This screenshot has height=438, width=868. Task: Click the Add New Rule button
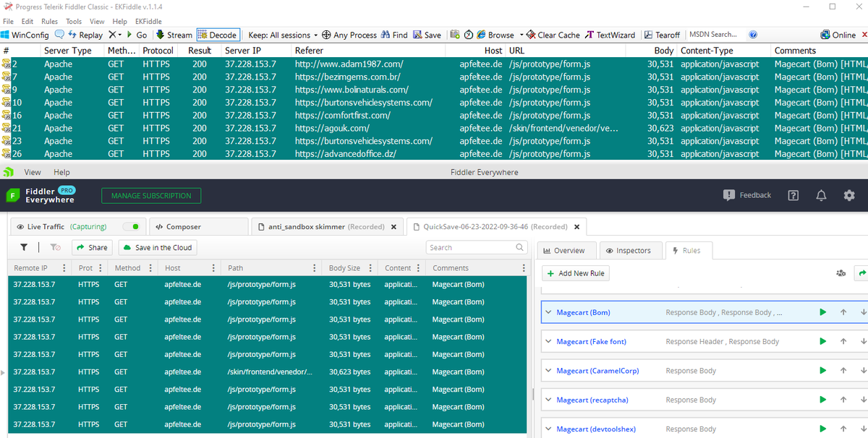click(576, 273)
